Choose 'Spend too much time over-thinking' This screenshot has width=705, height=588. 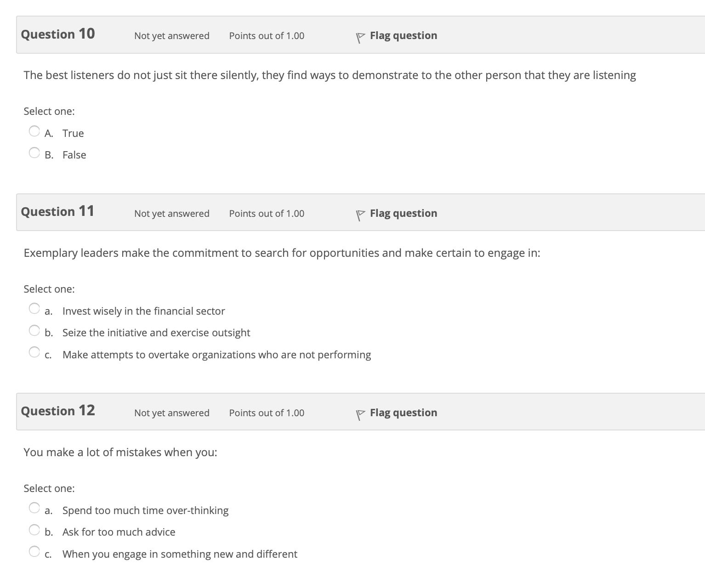pyautogui.click(x=34, y=508)
